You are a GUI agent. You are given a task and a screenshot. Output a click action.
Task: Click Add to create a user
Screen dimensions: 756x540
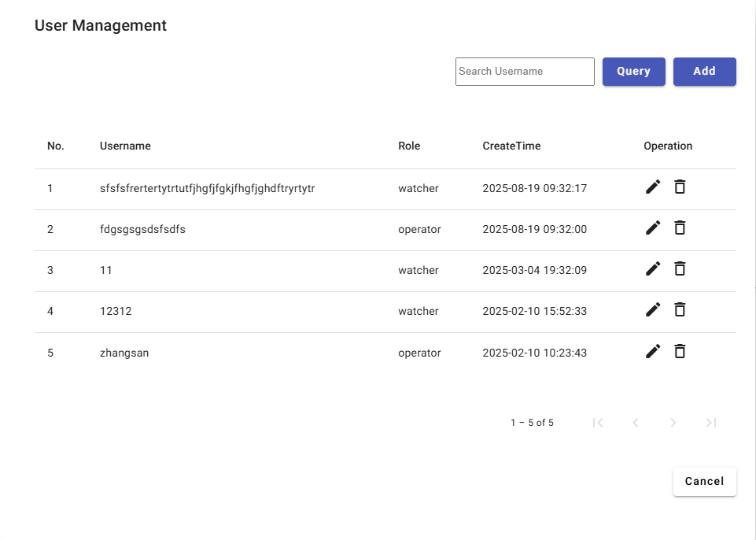(x=704, y=71)
